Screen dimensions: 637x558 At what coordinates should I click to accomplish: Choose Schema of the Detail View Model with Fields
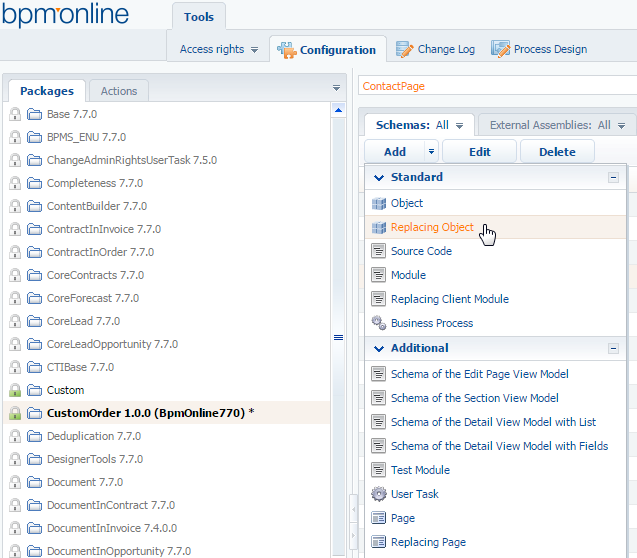[x=495, y=446]
